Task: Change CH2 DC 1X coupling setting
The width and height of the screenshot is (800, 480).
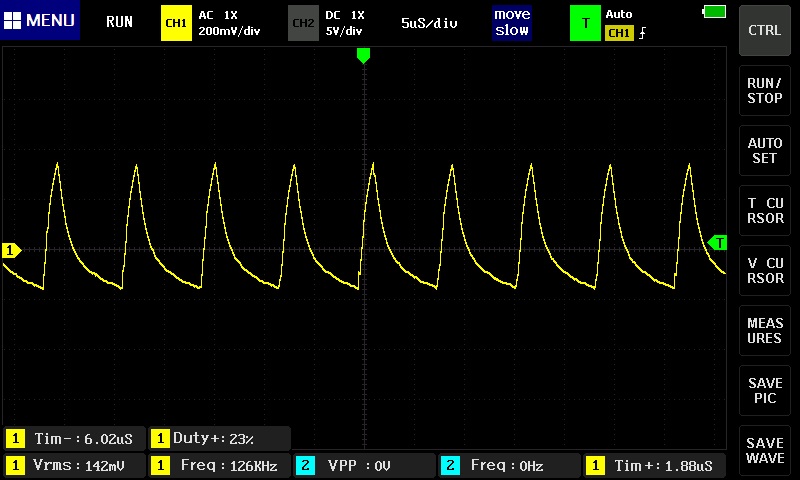Action: pos(345,15)
